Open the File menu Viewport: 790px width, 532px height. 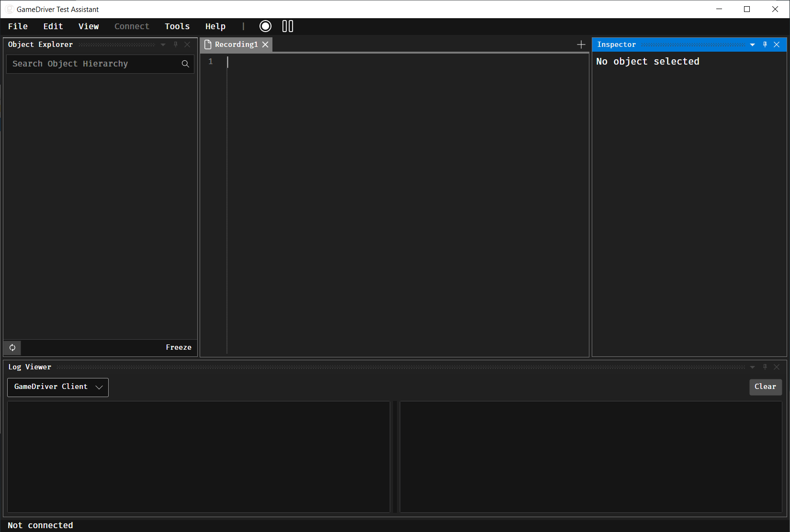pyautogui.click(x=18, y=26)
